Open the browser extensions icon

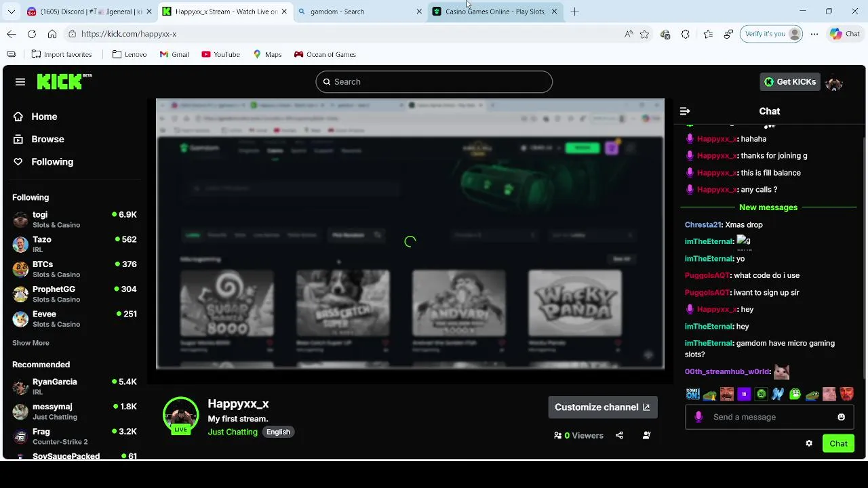686,34
